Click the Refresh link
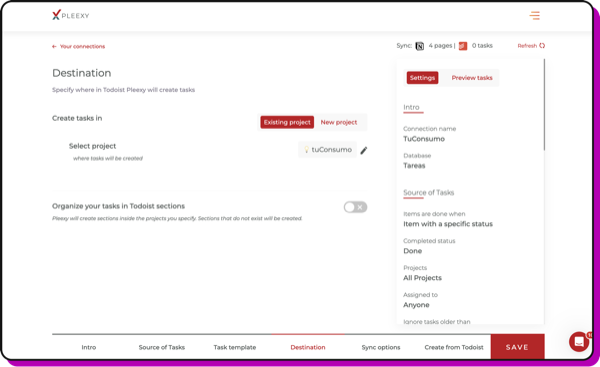600x367 pixels. click(531, 46)
